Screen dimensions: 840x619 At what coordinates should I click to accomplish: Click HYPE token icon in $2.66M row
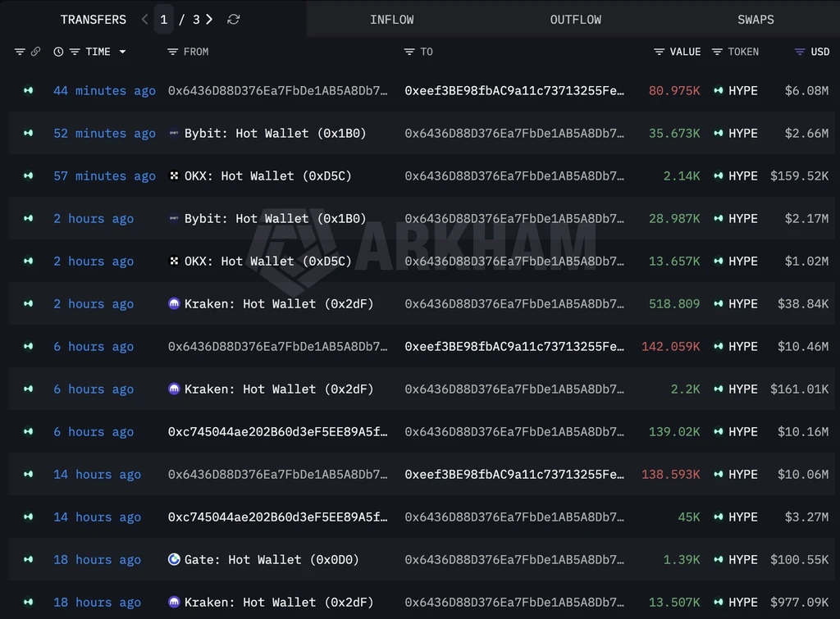(719, 134)
